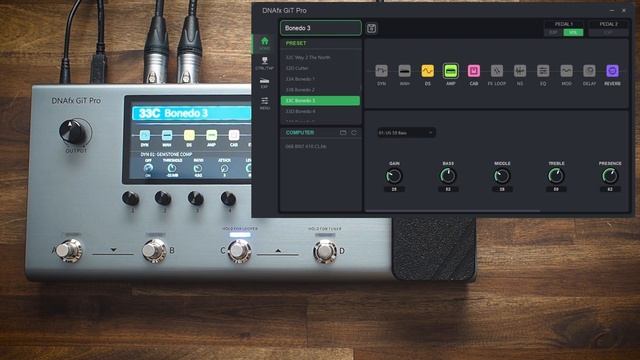Toggle Pedal 2 EXP mode
Screen dimensions: 640x360
tap(608, 32)
